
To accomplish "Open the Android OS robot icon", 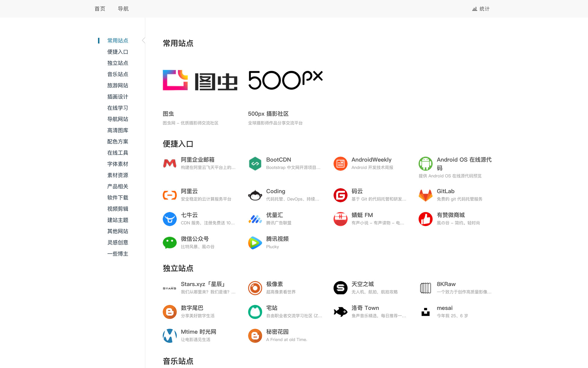I will 425,164.
